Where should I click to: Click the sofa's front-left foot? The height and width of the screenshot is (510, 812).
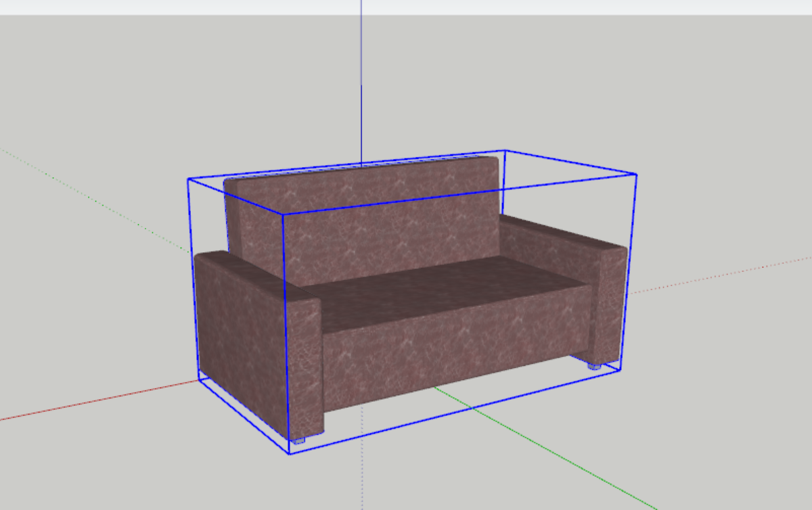coord(298,439)
